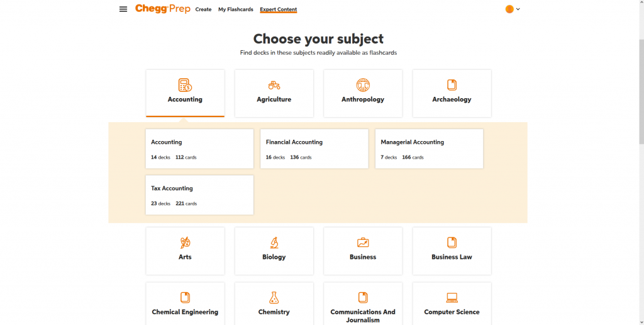Click the Business chart icon
The width and height of the screenshot is (644, 325).
click(363, 242)
